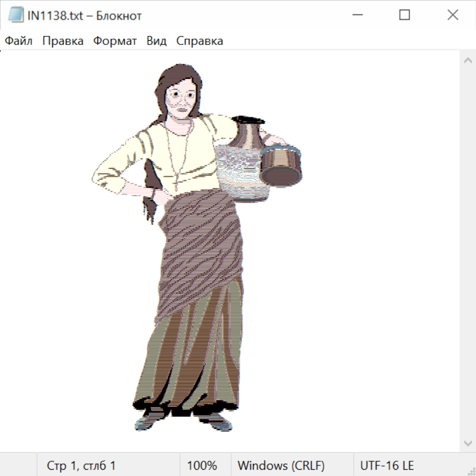The width and height of the screenshot is (476, 476).
Task: Open the Справка menu
Action: 199,41
